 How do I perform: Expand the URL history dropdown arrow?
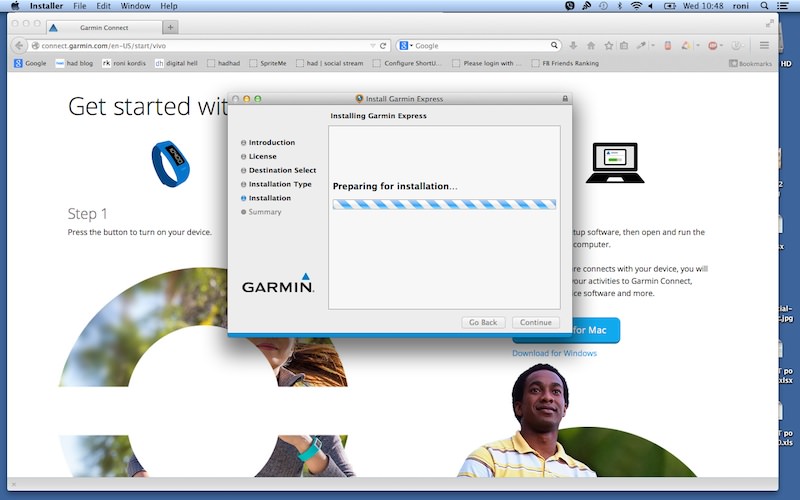pyautogui.click(x=372, y=46)
